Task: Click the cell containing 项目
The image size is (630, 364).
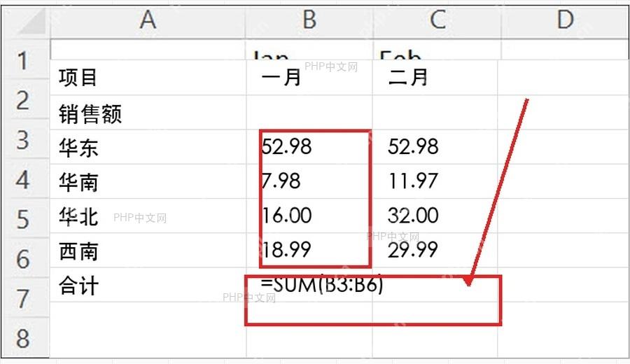Action: (x=148, y=78)
